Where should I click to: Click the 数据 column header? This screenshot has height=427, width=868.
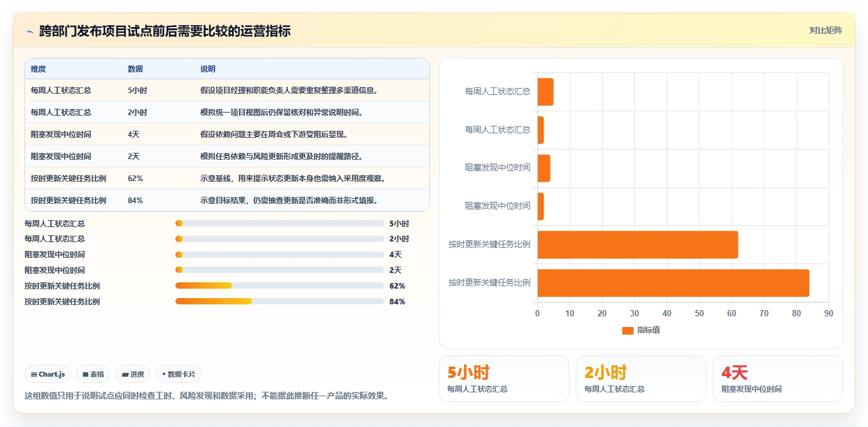tap(135, 69)
